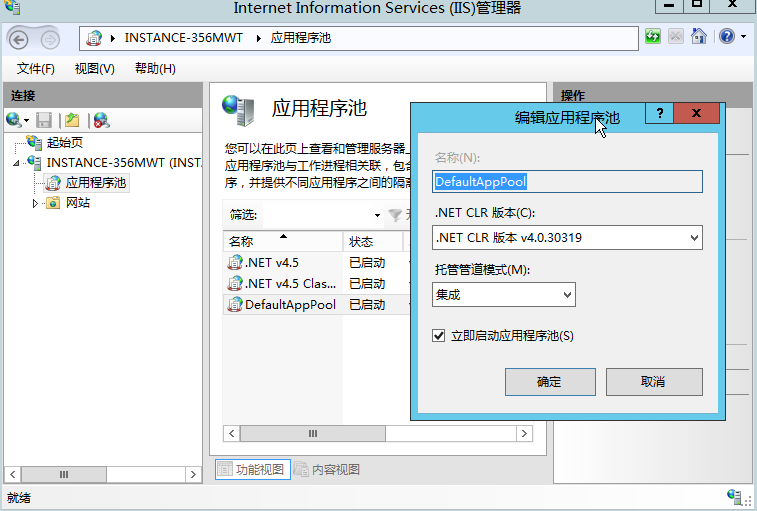
Task: Click the 筛选 filter input box
Action: click(317, 215)
